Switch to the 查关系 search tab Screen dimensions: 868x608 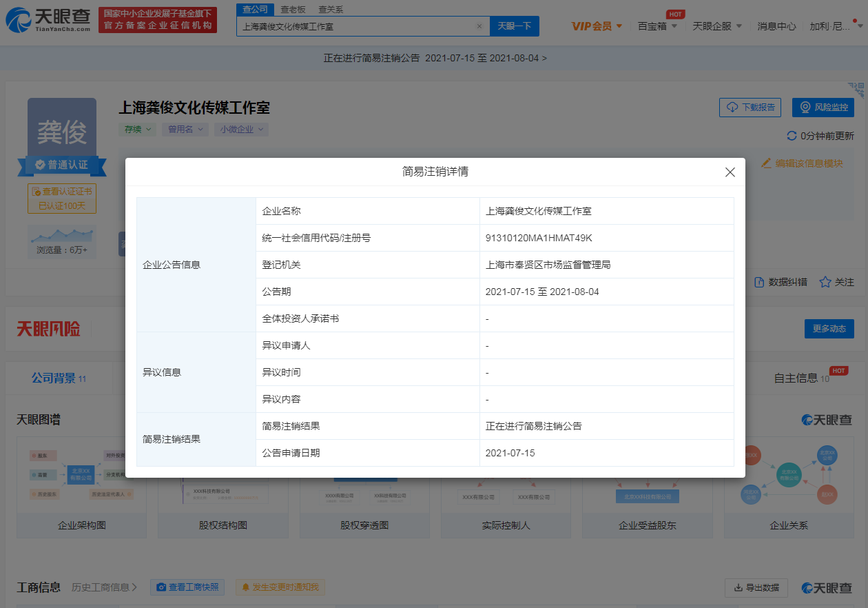[331, 9]
